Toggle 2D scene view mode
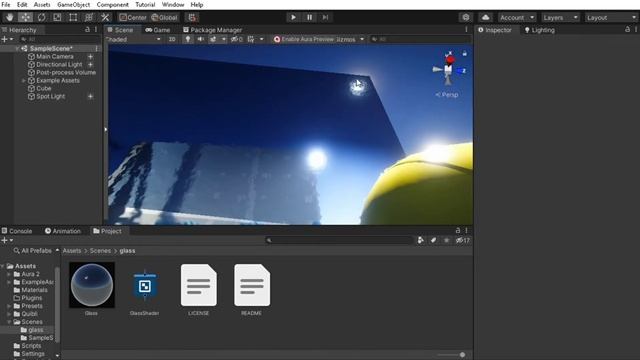640x360 pixels. click(172, 39)
